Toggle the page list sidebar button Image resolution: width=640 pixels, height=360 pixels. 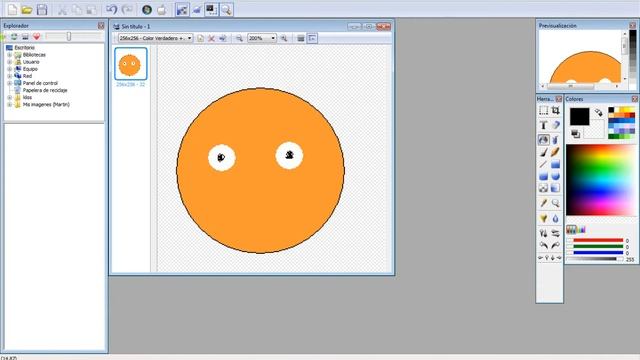[x=312, y=38]
